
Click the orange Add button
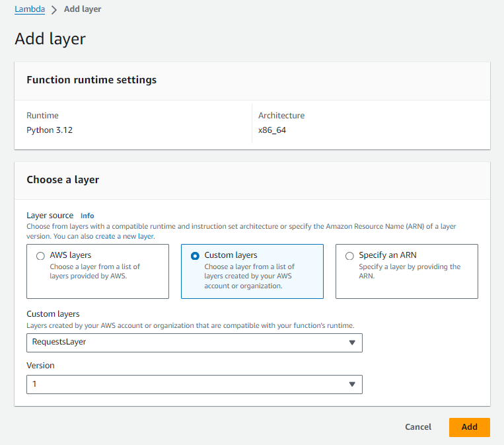point(469,427)
